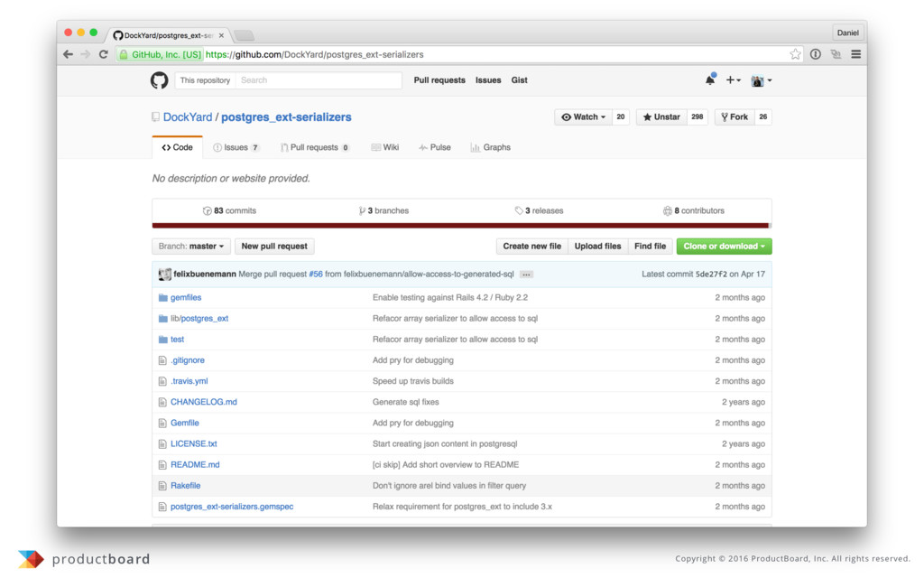The image size is (924, 578).
Task: Expand commit message ellipsis button
Action: (x=526, y=275)
